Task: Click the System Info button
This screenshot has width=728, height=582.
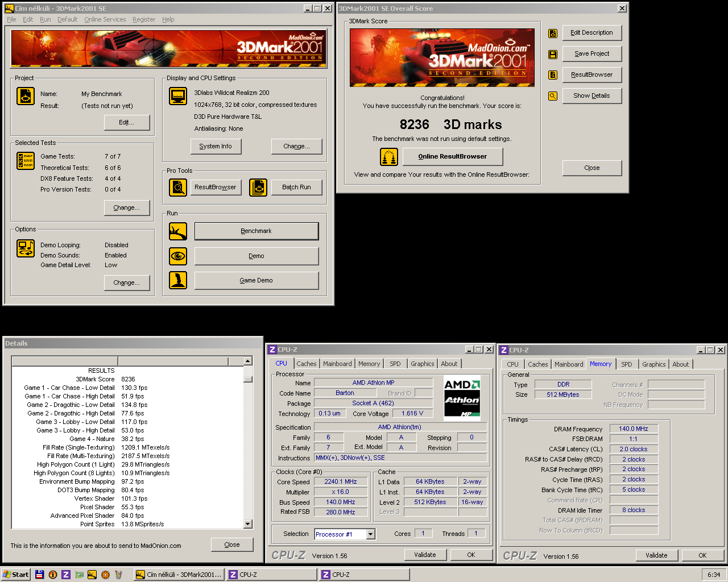Action: [216, 147]
